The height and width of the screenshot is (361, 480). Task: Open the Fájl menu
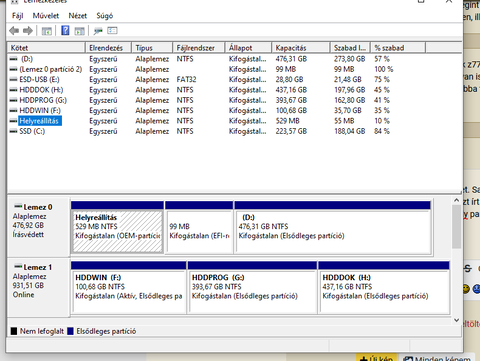click(18, 16)
